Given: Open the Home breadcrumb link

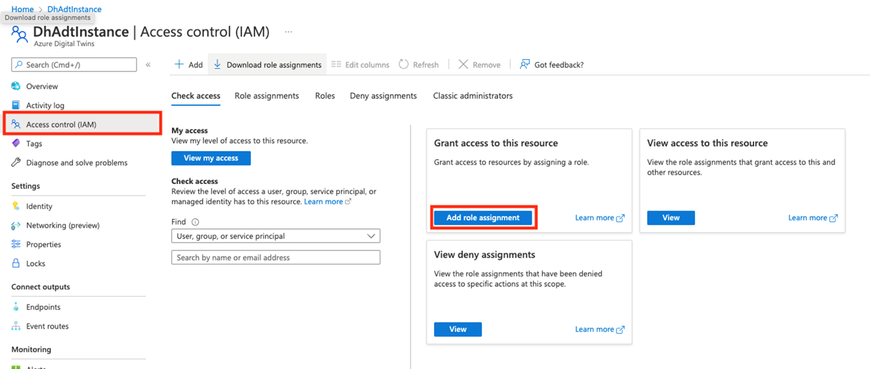Looking at the screenshot, I should coord(22,9).
